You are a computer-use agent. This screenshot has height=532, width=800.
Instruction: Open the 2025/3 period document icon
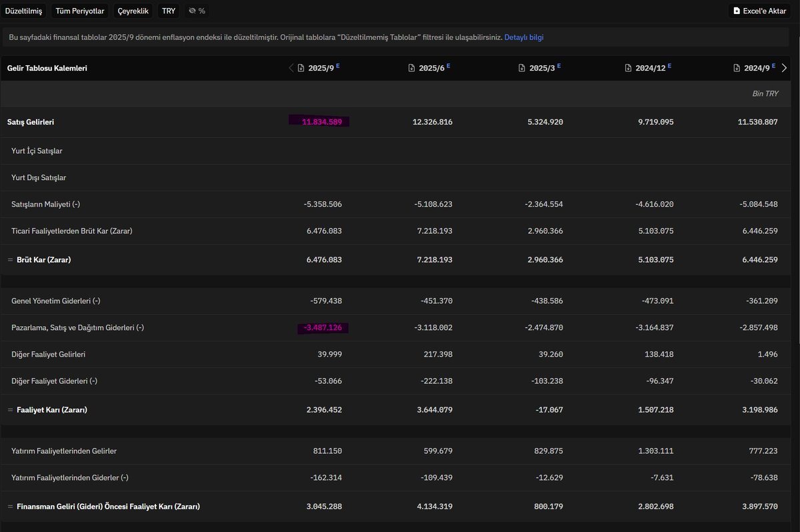523,68
